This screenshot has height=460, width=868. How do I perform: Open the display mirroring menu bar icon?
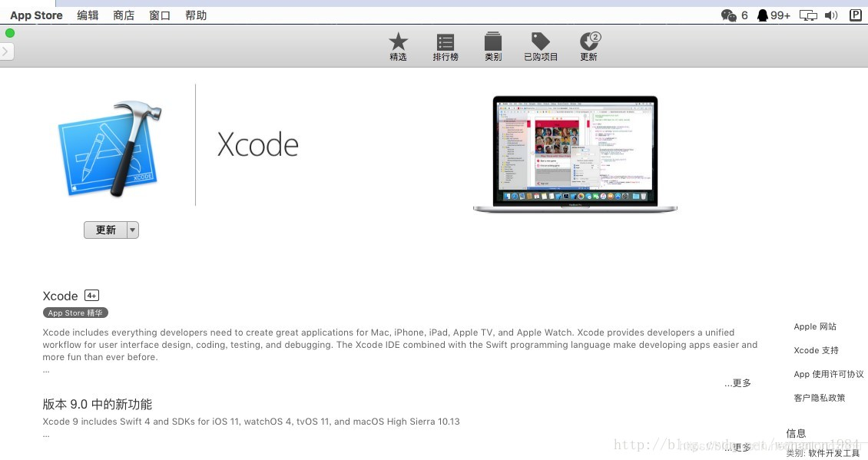(808, 15)
